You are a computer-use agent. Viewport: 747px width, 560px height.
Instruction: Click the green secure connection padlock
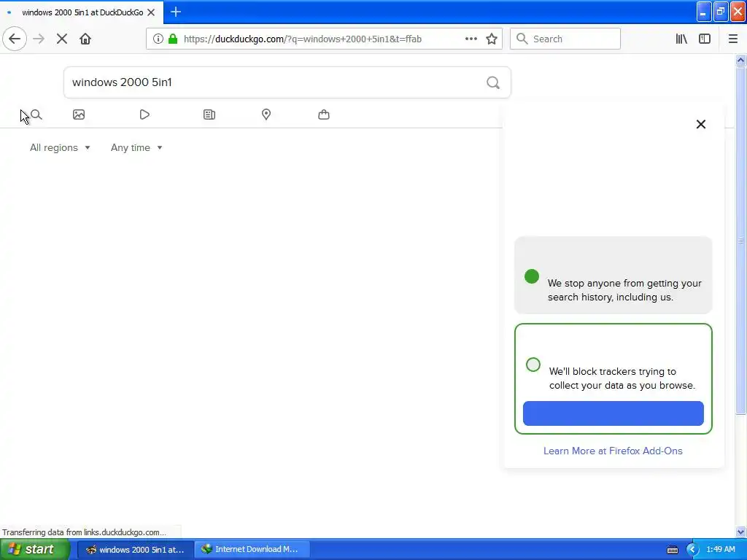[173, 39]
